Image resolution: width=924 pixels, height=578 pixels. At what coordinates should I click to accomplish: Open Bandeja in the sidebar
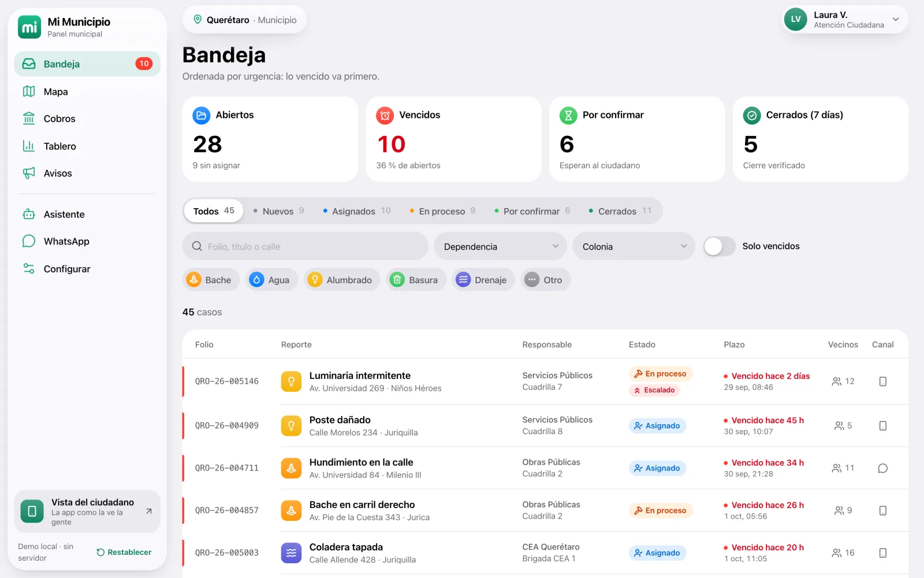(87, 64)
